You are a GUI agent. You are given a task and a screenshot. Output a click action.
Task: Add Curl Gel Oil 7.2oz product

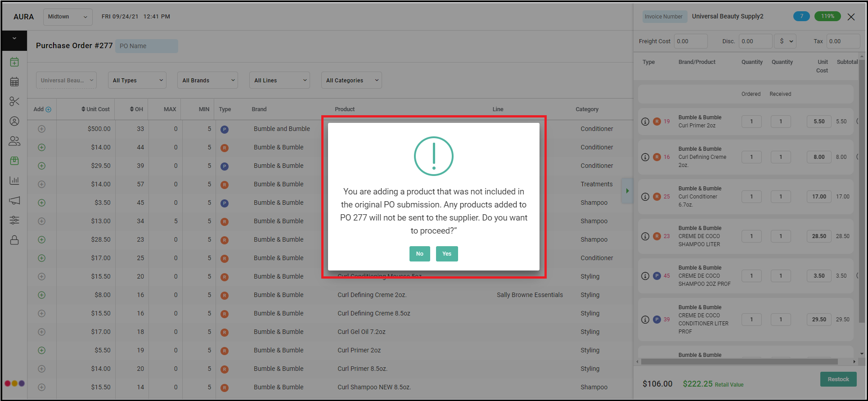pos(41,332)
